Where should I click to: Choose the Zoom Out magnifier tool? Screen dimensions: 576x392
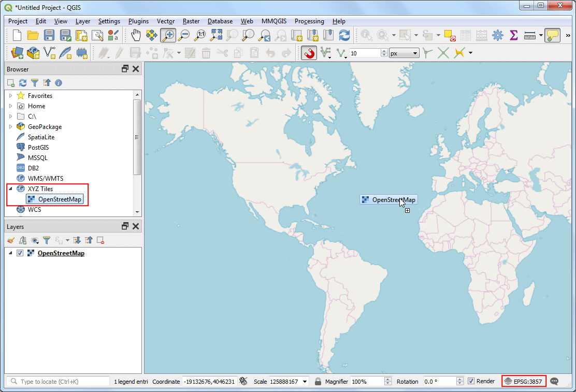click(184, 35)
